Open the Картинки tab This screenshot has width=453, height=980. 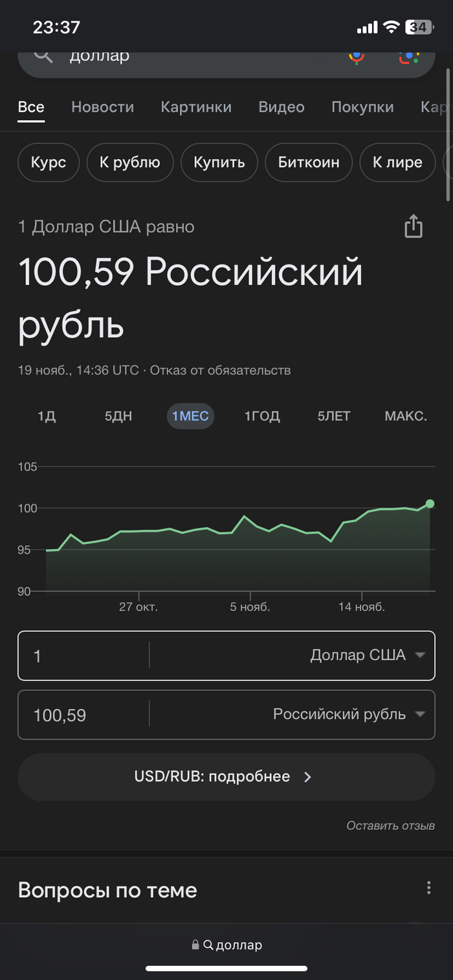click(196, 107)
